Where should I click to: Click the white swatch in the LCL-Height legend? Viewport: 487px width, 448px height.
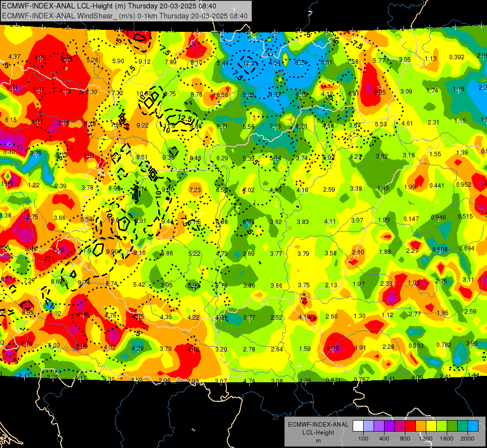click(358, 426)
